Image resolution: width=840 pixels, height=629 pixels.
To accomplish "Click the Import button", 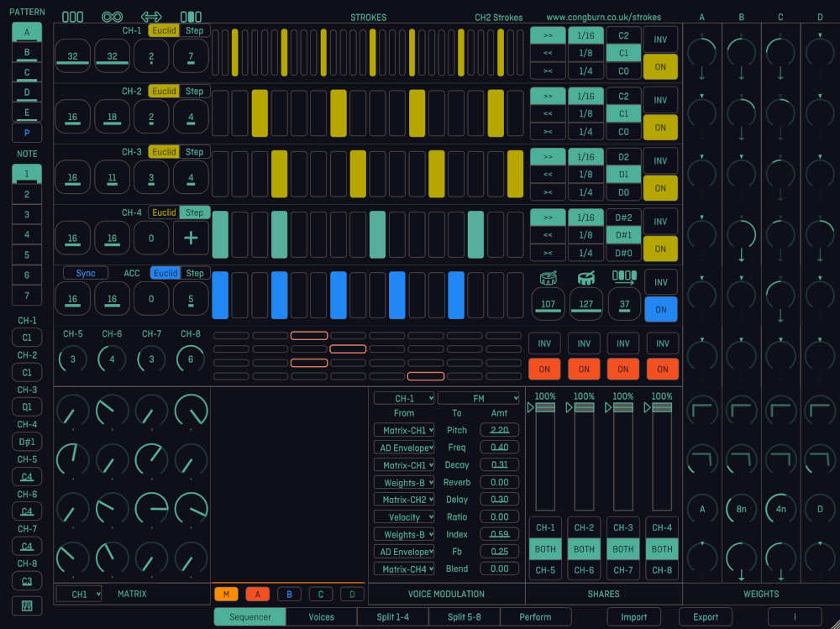I will (x=634, y=616).
